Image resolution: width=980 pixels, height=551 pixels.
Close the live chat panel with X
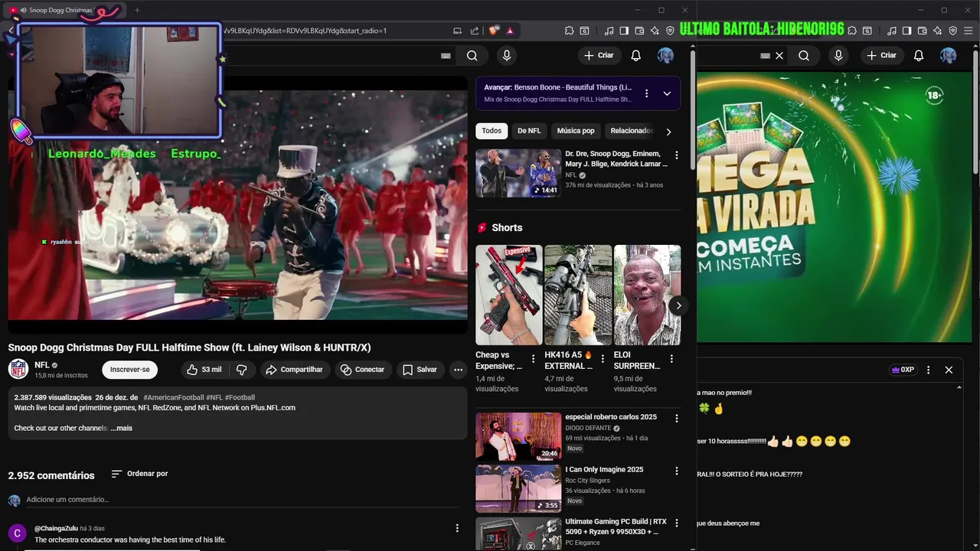pyautogui.click(x=949, y=370)
